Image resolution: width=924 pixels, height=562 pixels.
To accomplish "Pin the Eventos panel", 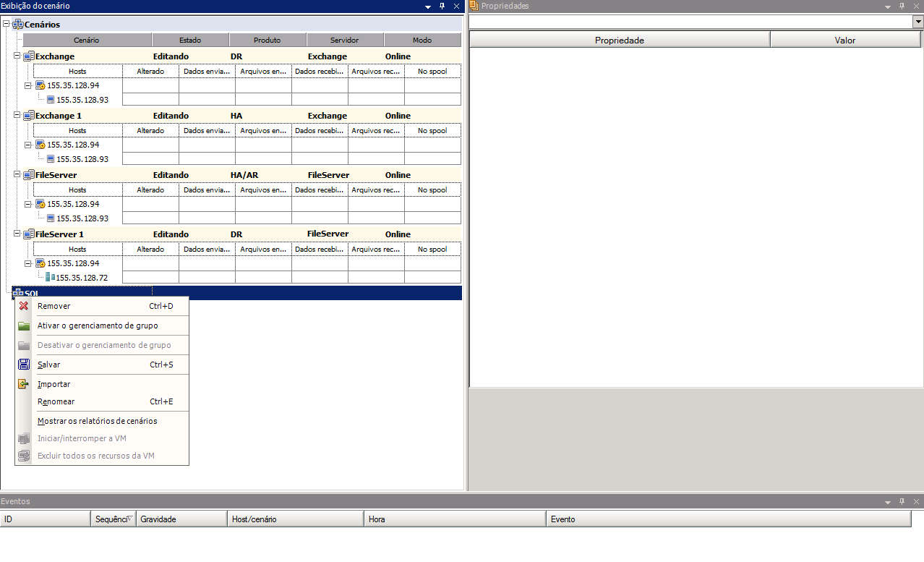I will tap(902, 501).
